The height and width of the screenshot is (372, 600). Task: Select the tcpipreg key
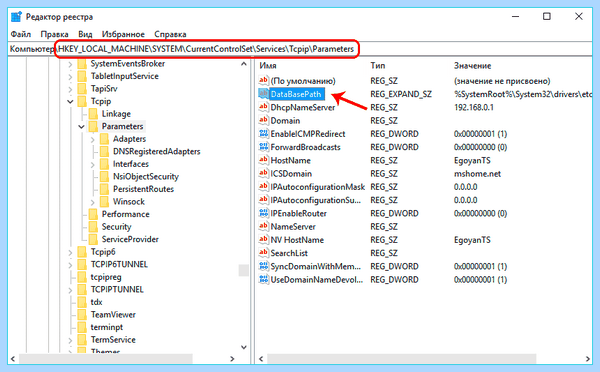pyautogui.click(x=106, y=277)
